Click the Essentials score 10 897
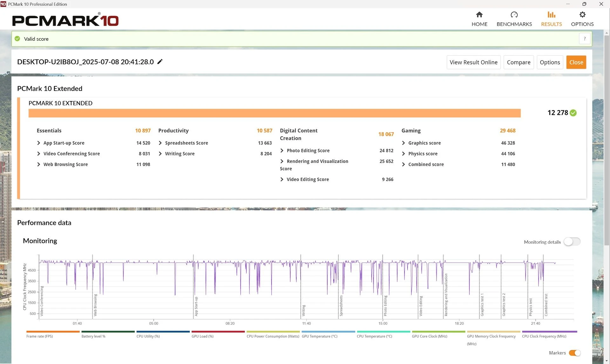The width and height of the screenshot is (610, 364). [143, 131]
